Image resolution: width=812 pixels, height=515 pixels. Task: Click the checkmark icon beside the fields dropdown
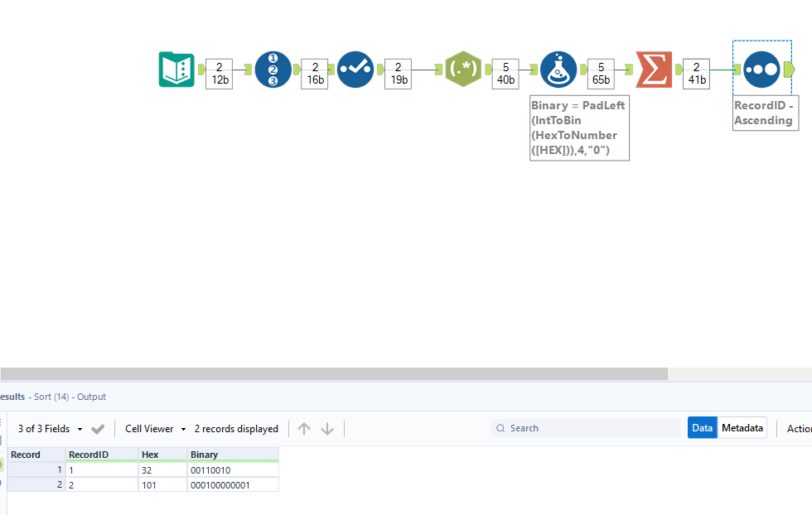click(x=97, y=428)
